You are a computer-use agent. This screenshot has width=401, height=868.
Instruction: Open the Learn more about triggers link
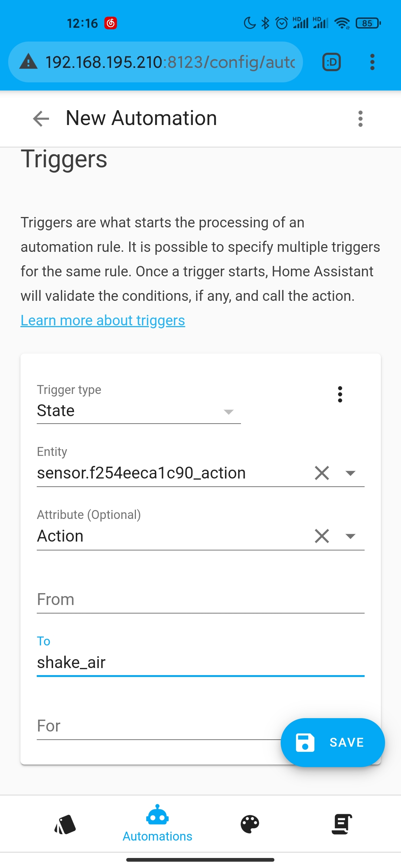tap(102, 320)
